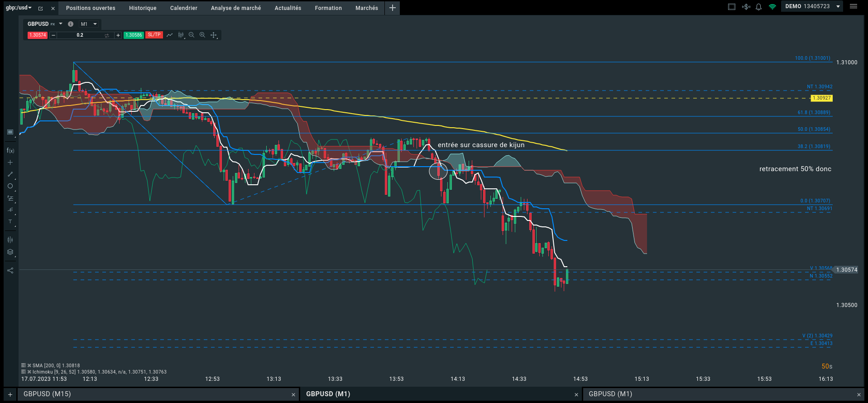
Task: Select the ellipse shape tool
Action: click(x=10, y=186)
